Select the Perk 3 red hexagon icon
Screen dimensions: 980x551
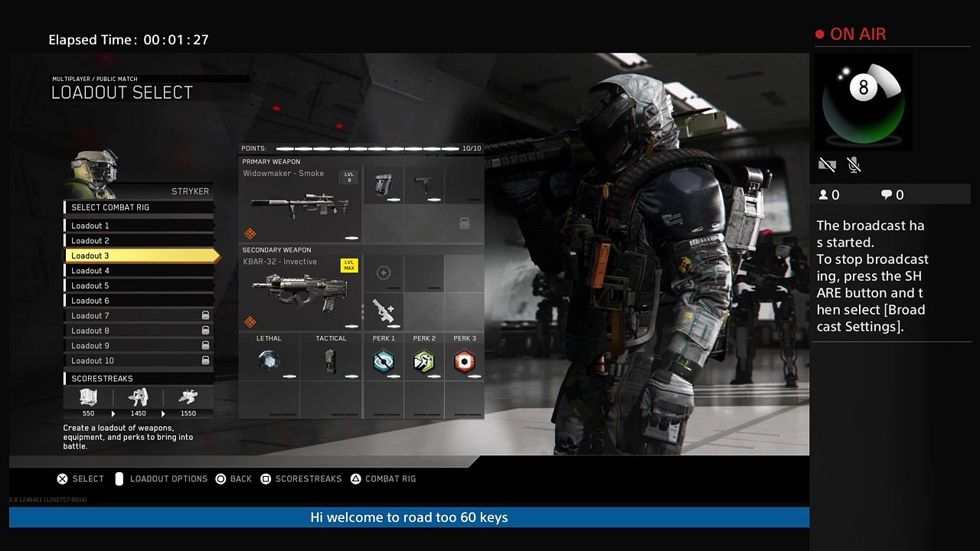click(465, 361)
